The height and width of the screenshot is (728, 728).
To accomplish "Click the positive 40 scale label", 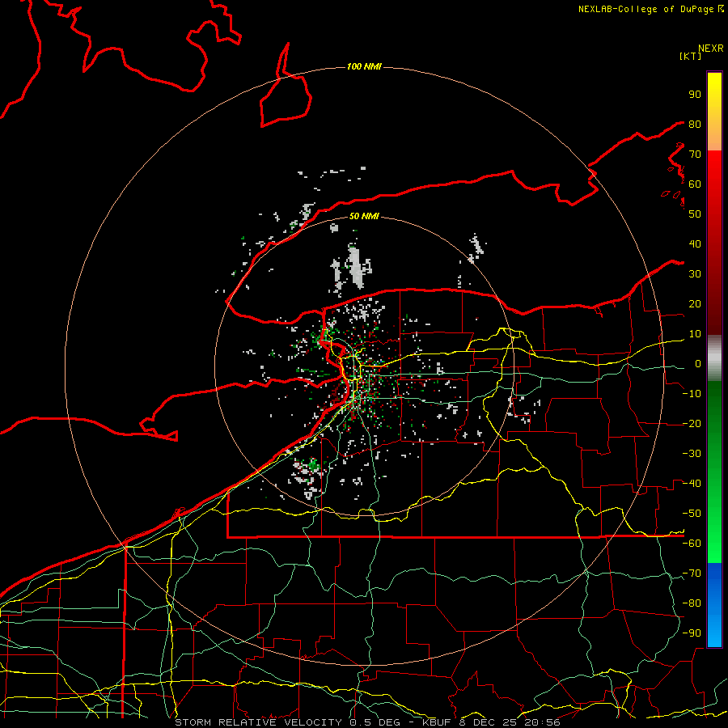I will pyautogui.click(x=695, y=244).
